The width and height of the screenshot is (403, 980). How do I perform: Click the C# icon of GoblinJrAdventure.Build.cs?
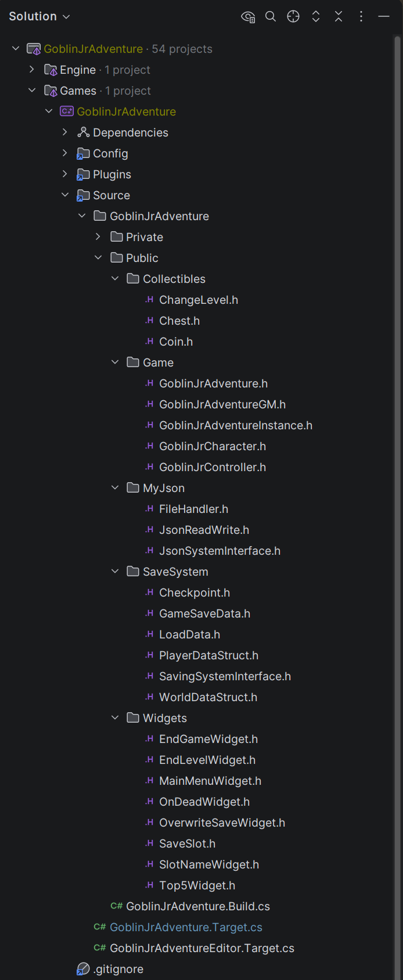click(x=117, y=906)
